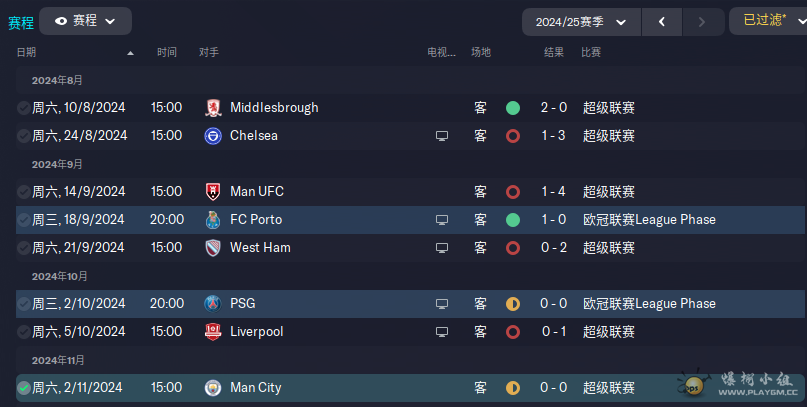The height and width of the screenshot is (407, 807).
Task: Click the green win indicator for Middlesbrough
Action: pyautogui.click(x=513, y=108)
